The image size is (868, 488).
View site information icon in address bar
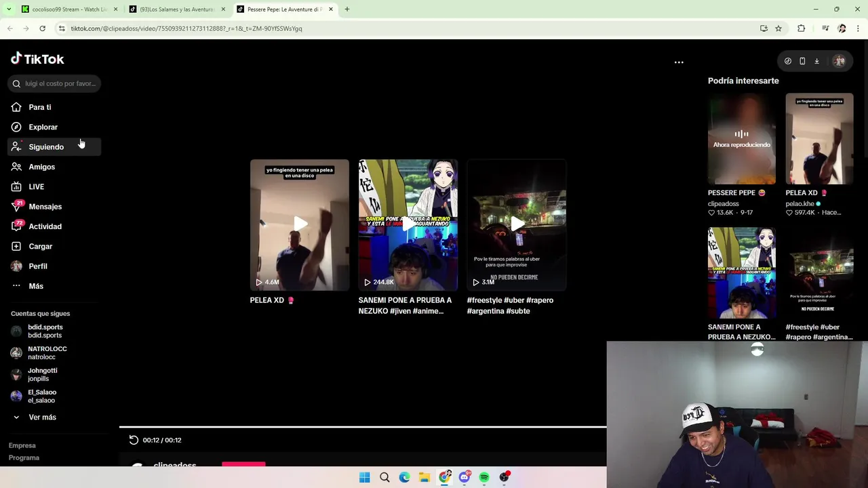point(62,28)
